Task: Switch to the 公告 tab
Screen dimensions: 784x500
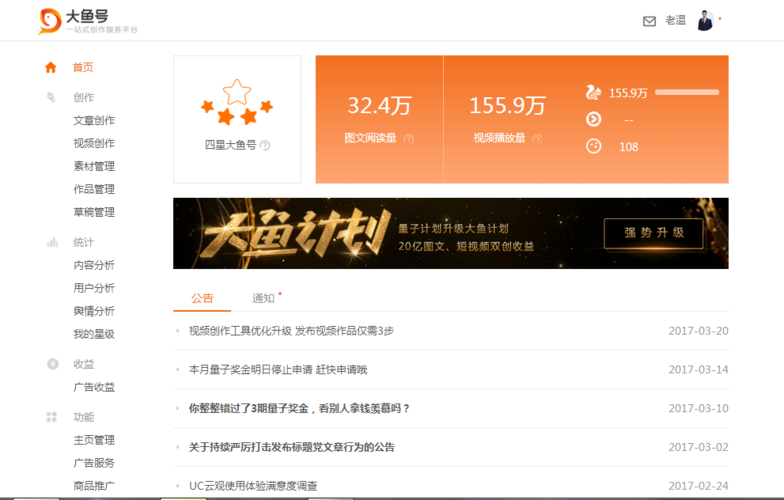Action: click(202, 298)
